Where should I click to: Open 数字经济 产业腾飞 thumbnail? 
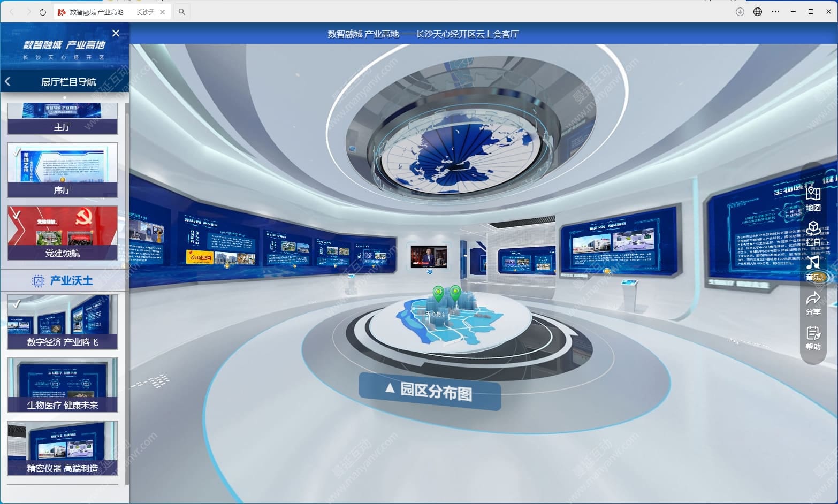63,322
